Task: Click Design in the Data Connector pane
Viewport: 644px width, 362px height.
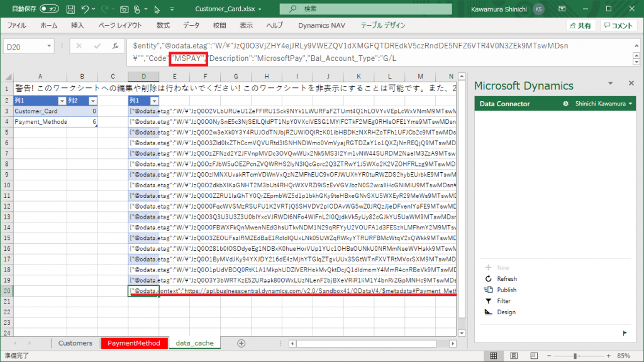Action: pos(506,312)
